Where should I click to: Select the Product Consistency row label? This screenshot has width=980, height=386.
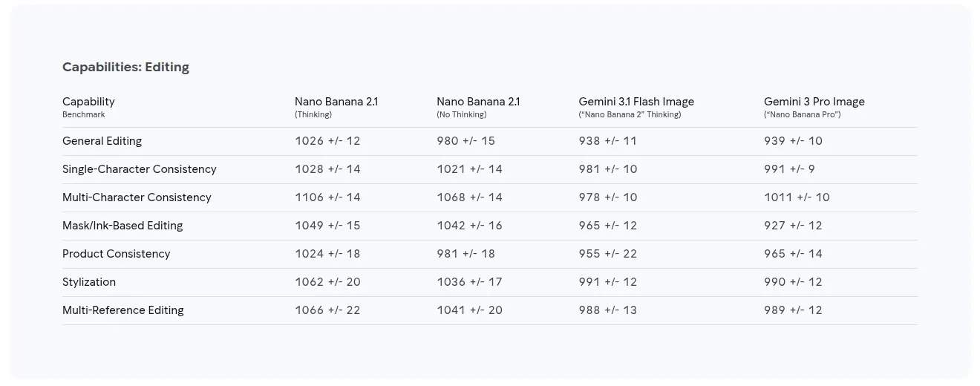pyautogui.click(x=117, y=254)
